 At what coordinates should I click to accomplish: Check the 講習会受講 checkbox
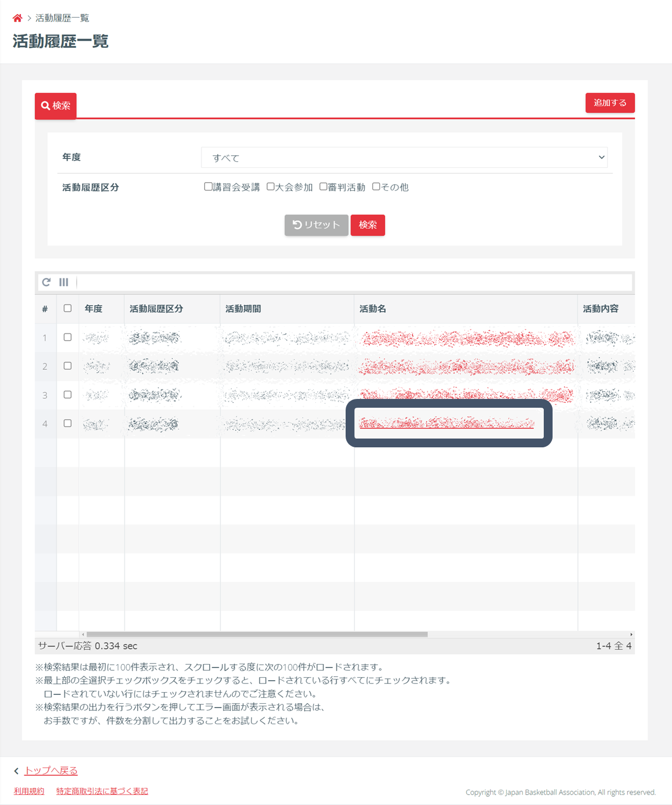tap(208, 187)
